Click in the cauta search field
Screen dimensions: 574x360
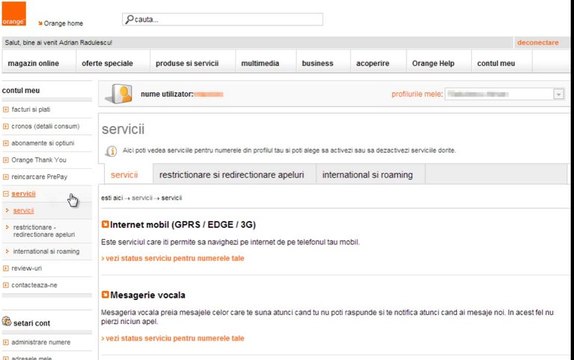(223, 19)
